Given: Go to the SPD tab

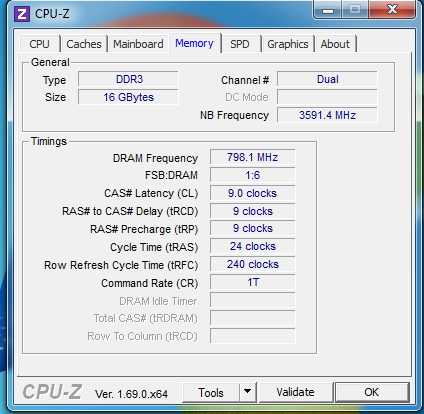Looking at the screenshot, I should pyautogui.click(x=240, y=44).
